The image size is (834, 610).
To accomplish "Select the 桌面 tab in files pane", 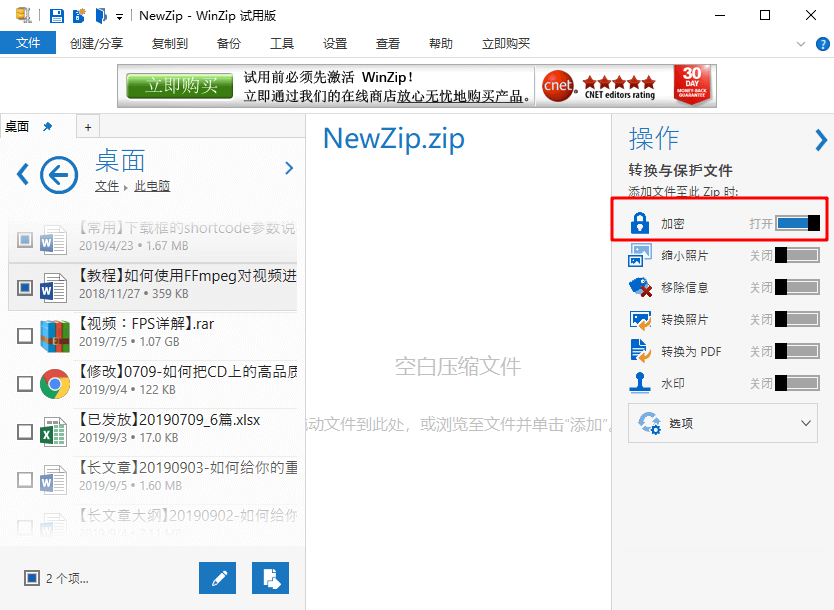I will click(17, 127).
